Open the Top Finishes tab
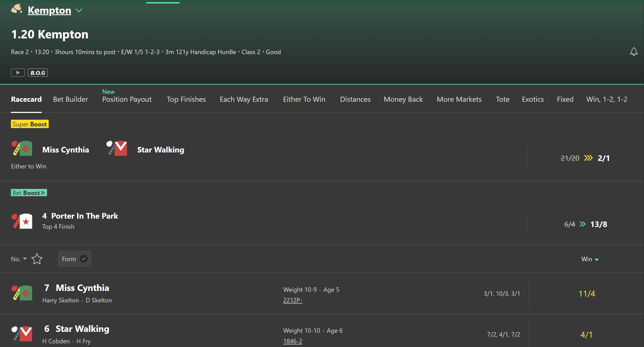 pyautogui.click(x=186, y=99)
